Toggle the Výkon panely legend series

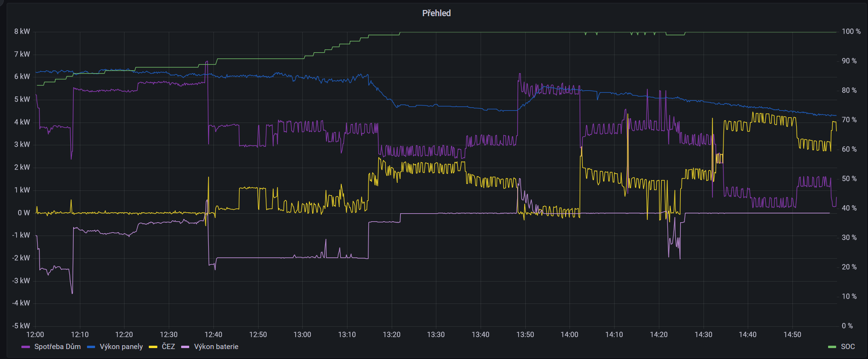(x=121, y=347)
